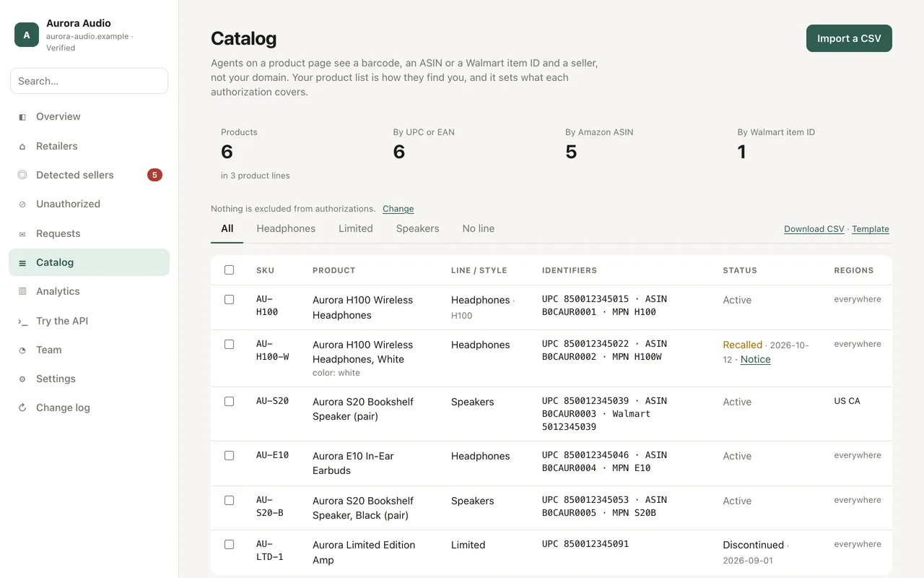Click the Retailers house icon
Viewport: 924px width, 578px height.
pyautogui.click(x=22, y=146)
